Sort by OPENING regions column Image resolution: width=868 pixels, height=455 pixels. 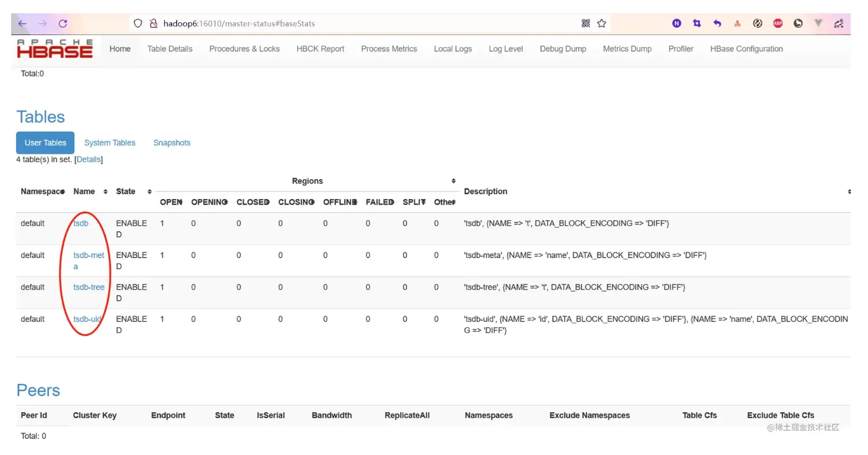tap(209, 202)
